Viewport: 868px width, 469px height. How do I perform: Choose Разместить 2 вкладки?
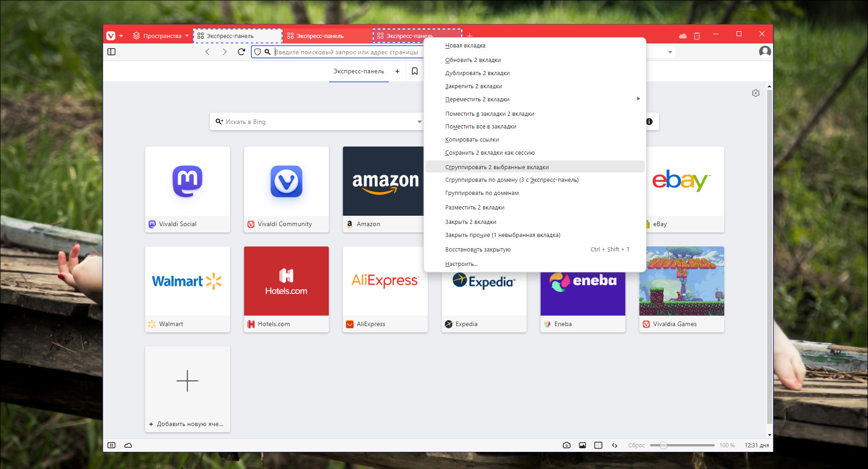coord(535,208)
